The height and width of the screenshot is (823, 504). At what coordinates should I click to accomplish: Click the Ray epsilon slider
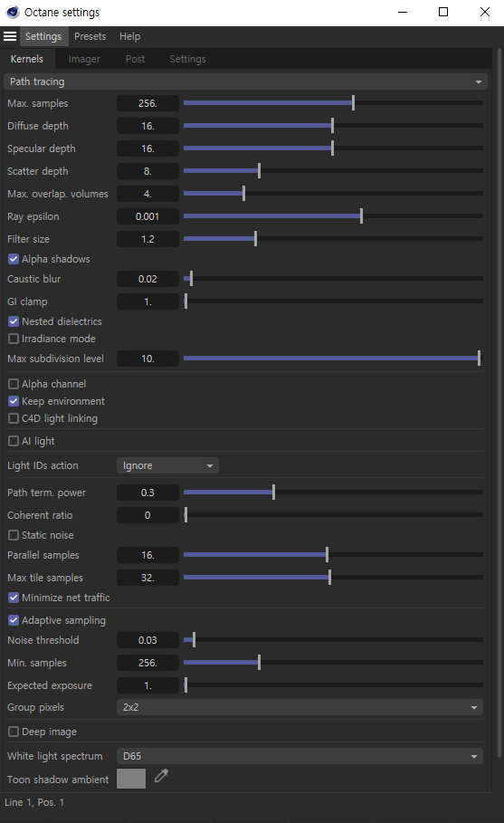pyautogui.click(x=333, y=215)
